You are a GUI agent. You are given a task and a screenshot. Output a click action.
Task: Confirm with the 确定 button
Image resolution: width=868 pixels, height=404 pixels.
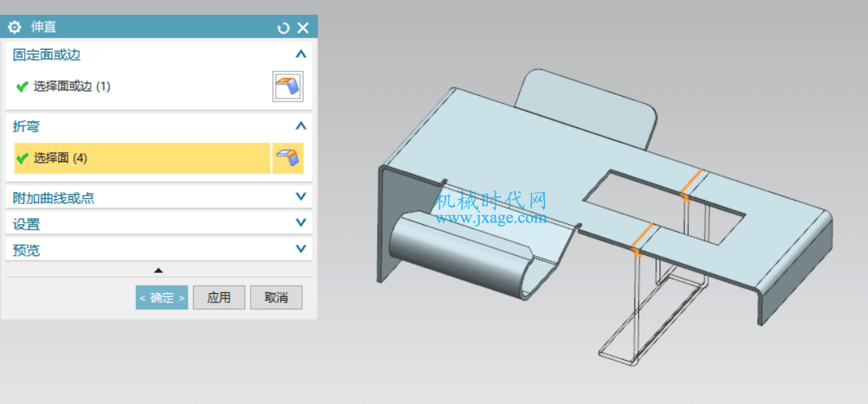(x=161, y=298)
